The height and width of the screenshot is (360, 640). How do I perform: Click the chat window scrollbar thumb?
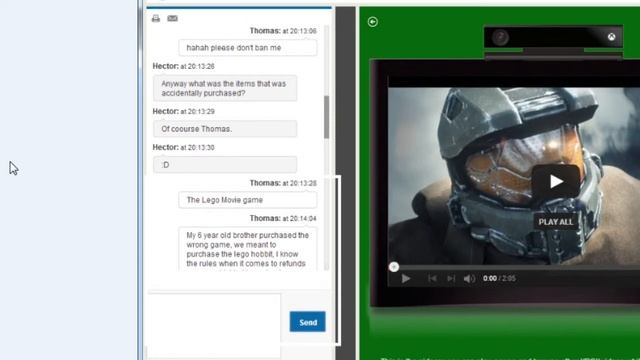327,117
